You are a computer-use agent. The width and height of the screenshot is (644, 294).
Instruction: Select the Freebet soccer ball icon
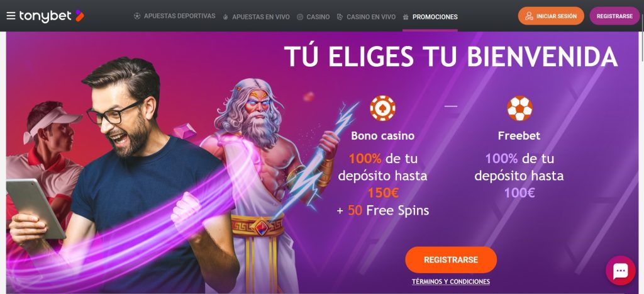coord(519,108)
